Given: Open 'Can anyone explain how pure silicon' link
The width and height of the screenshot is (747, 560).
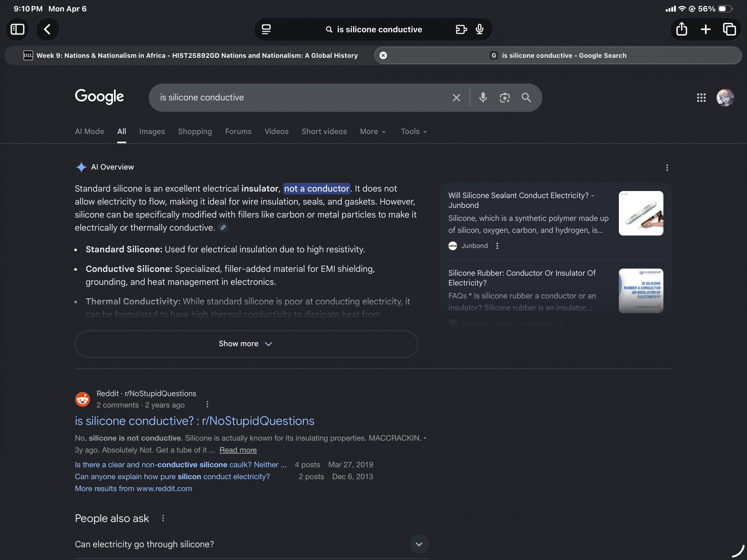Looking at the screenshot, I should pyautogui.click(x=172, y=476).
